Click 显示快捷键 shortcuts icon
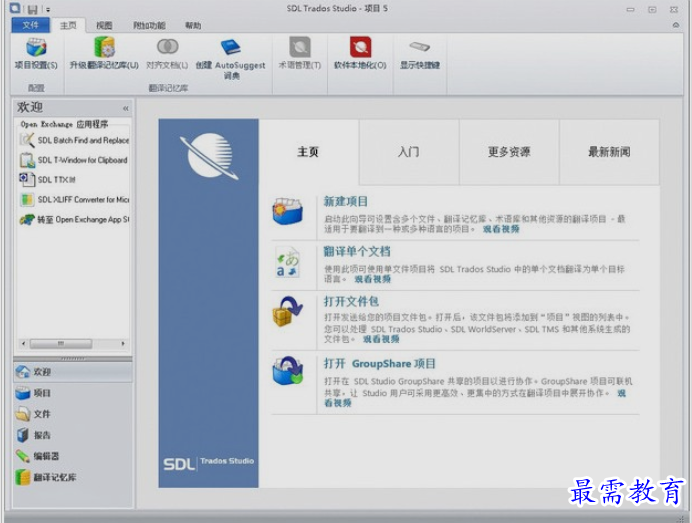 tap(420, 46)
